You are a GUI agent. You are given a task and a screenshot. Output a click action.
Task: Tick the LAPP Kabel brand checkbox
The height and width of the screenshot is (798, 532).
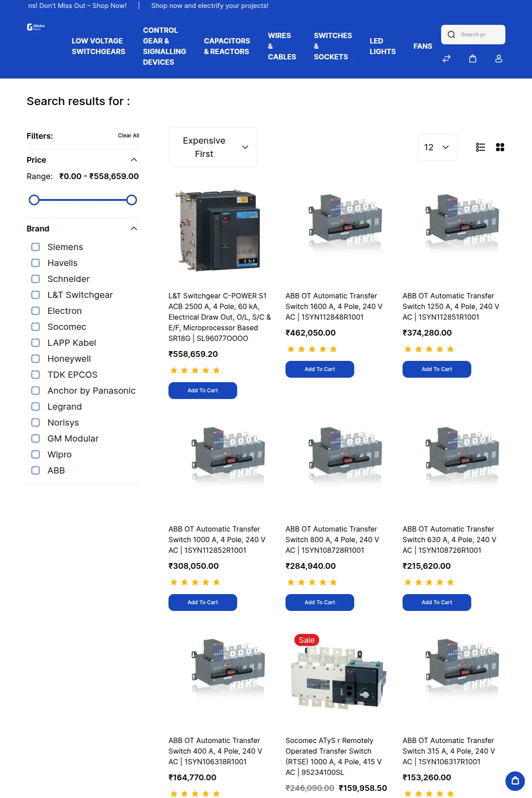click(x=35, y=343)
